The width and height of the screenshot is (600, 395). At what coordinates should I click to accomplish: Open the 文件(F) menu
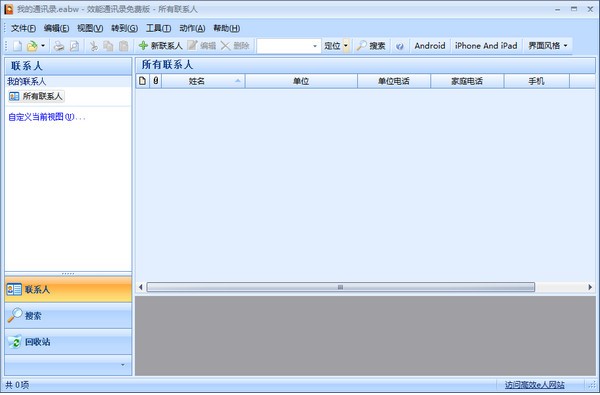(23, 28)
